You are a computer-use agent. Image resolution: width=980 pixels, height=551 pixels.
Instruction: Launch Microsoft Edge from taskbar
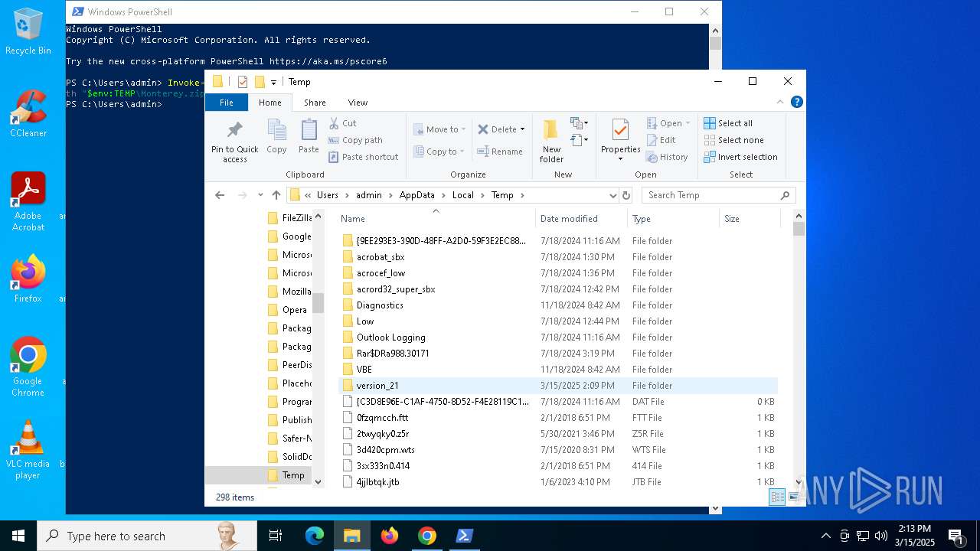tap(315, 536)
